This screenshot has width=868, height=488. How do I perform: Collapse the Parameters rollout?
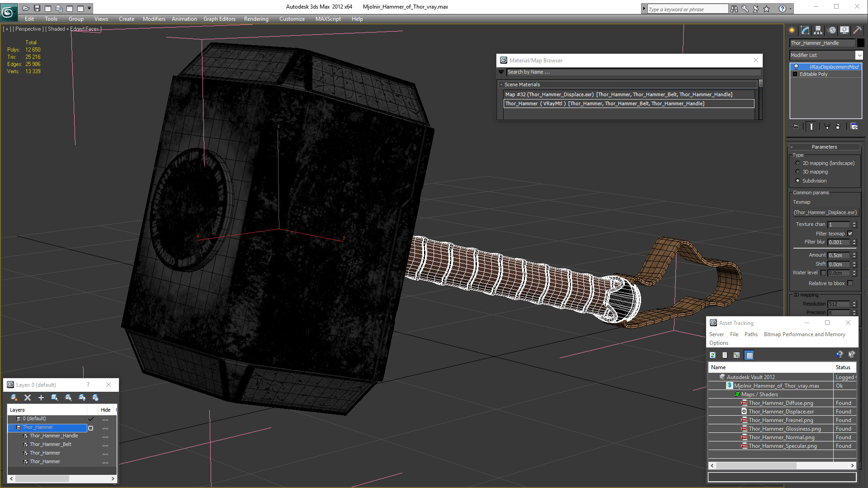(x=792, y=147)
